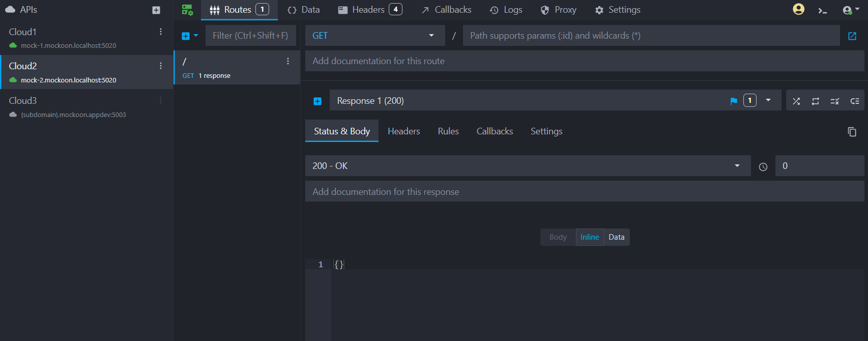The image size is (868, 341).
Task: Duplicate response with copy icon
Action: tap(852, 132)
